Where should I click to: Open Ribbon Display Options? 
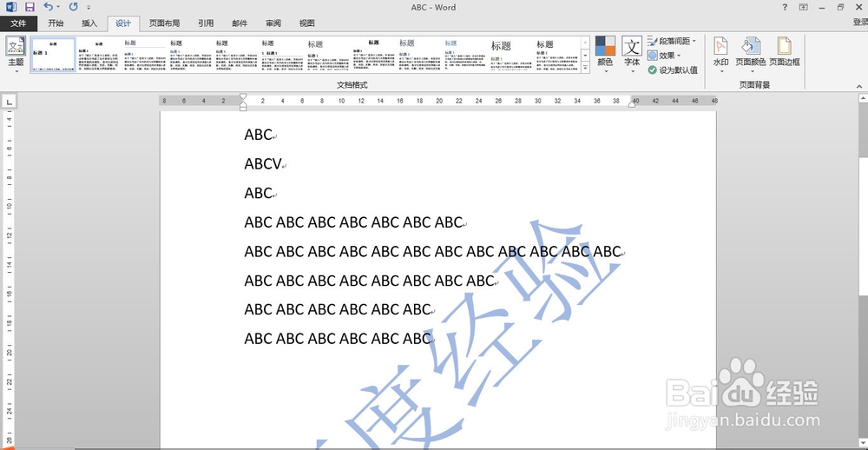point(803,7)
